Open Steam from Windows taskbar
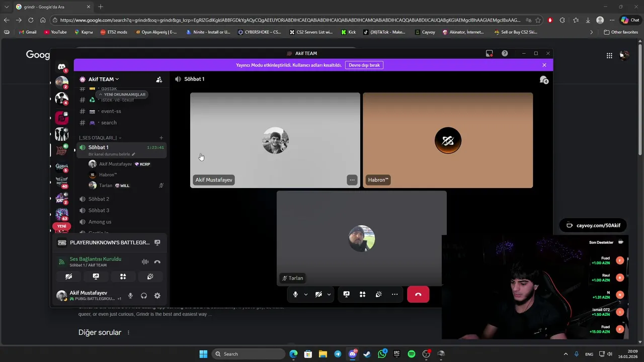Image resolution: width=644 pixels, height=362 pixels. pos(367,354)
